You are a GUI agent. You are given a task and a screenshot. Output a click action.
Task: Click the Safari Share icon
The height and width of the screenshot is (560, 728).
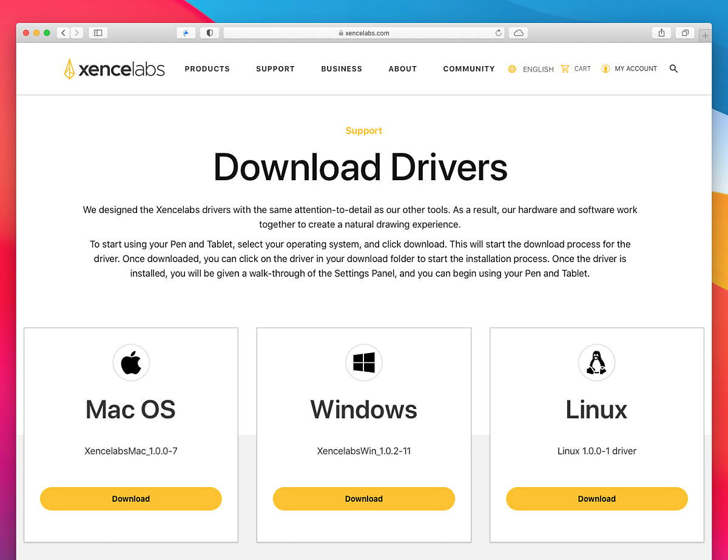[662, 33]
